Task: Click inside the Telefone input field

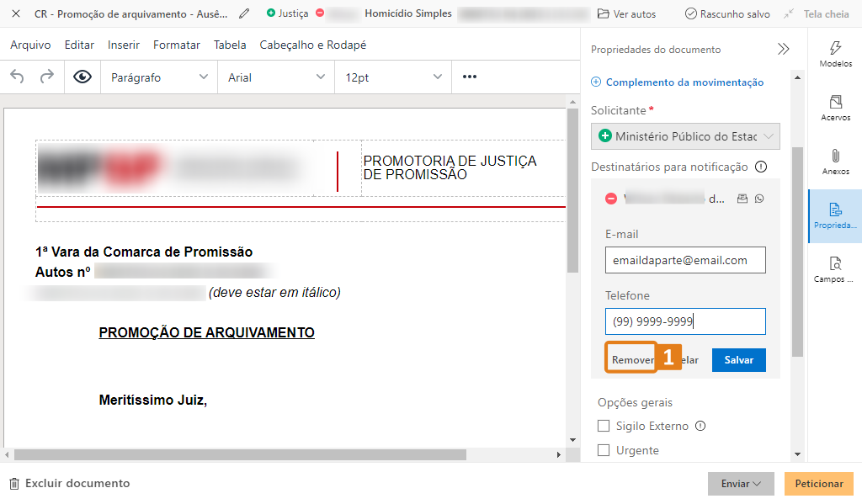Action: coord(684,321)
